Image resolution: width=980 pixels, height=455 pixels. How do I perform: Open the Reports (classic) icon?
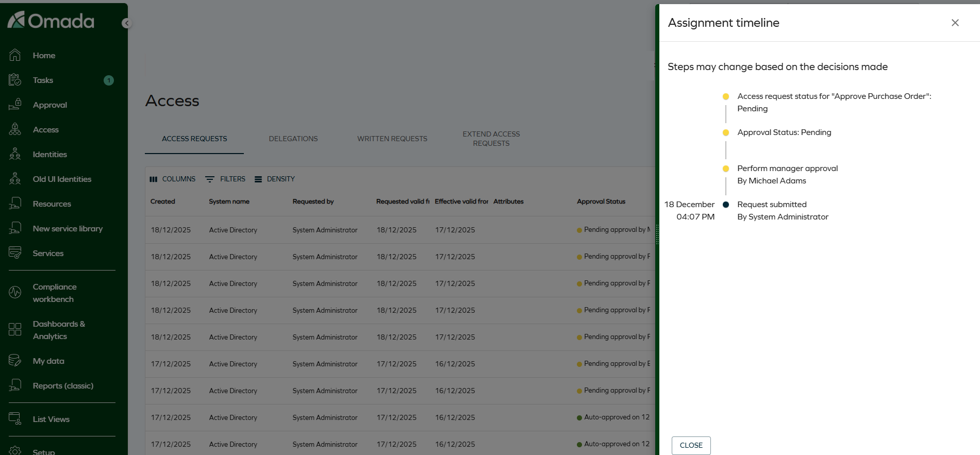tap(15, 385)
